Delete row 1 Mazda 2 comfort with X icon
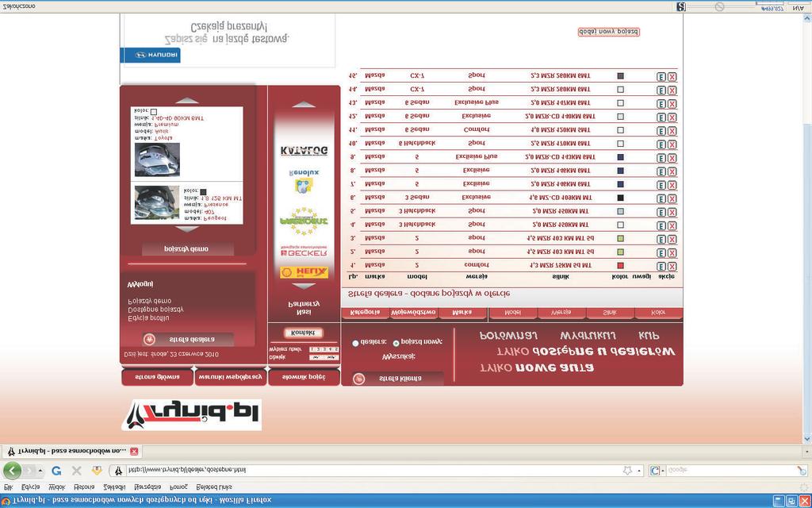Image resolution: width=812 pixels, height=508 pixels. tap(672, 266)
